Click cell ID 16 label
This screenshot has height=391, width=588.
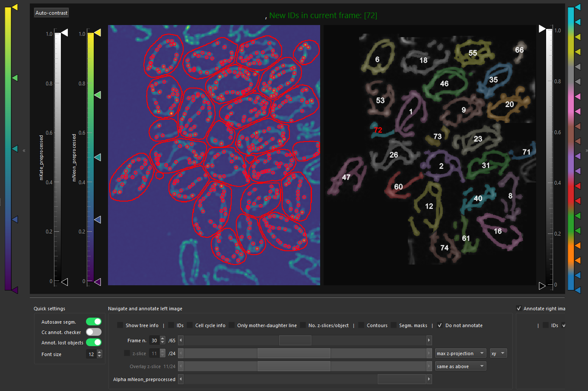coord(498,231)
